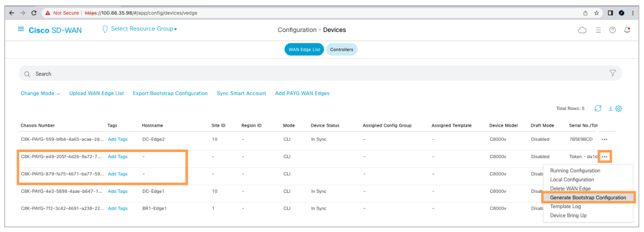
Task: Click the download table data icon
Action: click(611, 108)
